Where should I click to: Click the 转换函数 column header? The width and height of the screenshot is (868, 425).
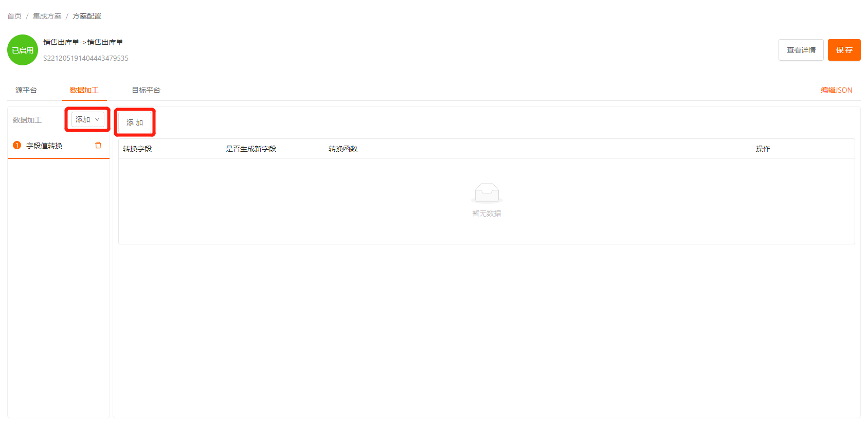coord(343,149)
